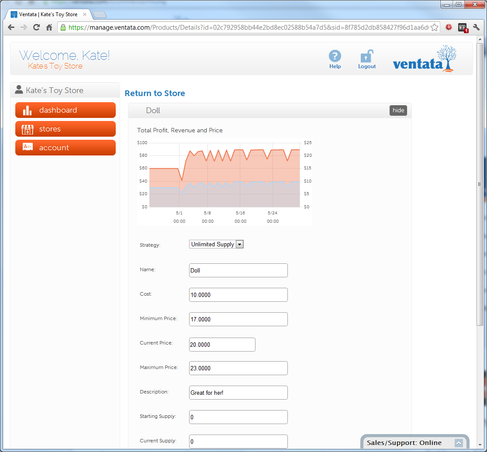Click the Ventata tree logo
The image size is (487, 452).
424,59
